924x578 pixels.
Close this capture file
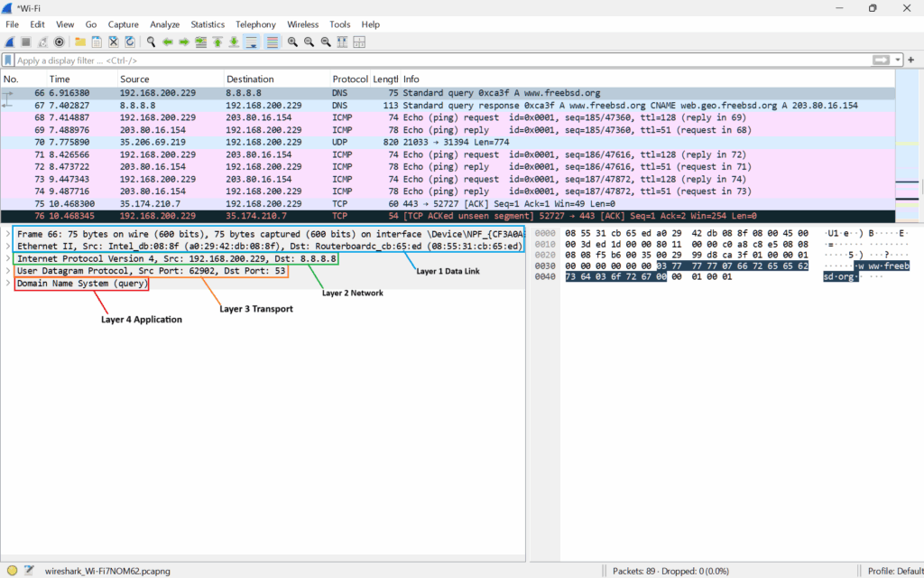(113, 42)
